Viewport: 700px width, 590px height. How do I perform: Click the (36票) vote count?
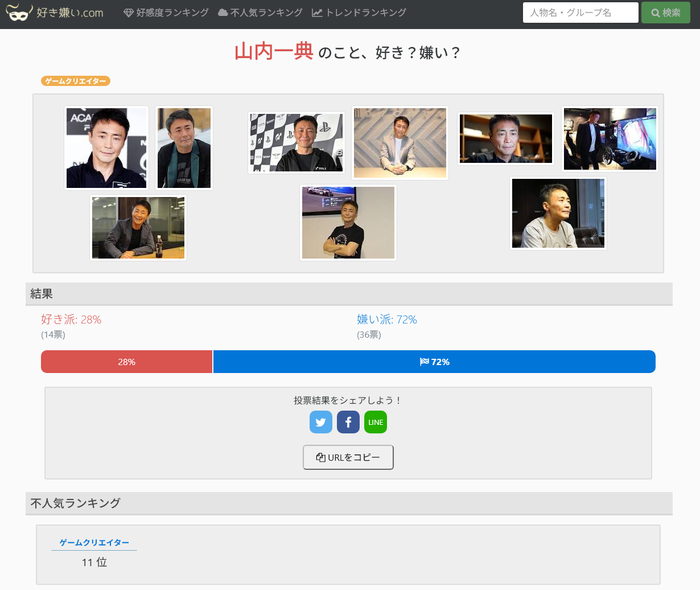(x=369, y=335)
